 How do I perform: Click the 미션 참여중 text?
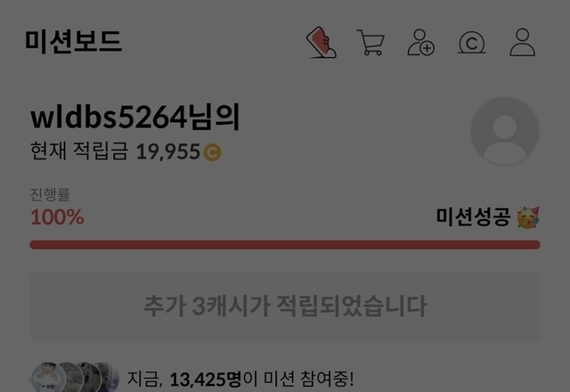(x=308, y=379)
